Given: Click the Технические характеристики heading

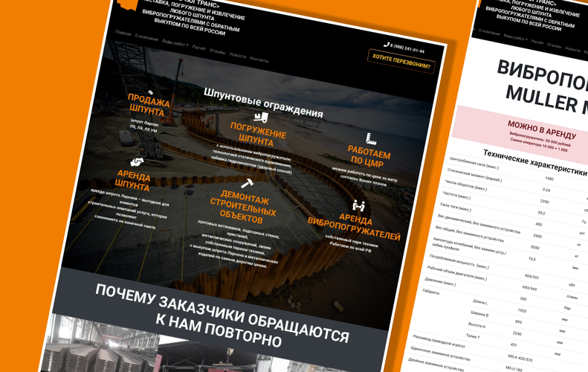Looking at the screenshot, I should [534, 162].
